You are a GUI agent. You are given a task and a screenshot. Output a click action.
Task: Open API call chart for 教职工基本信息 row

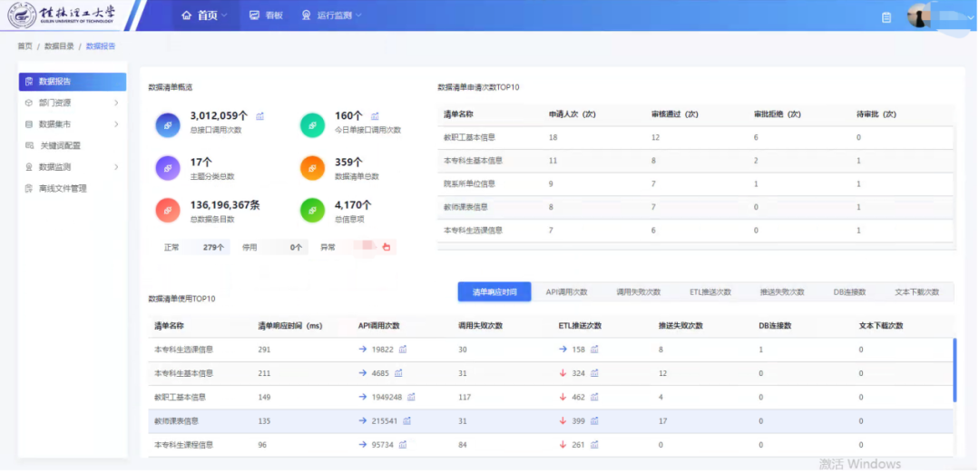411,397
